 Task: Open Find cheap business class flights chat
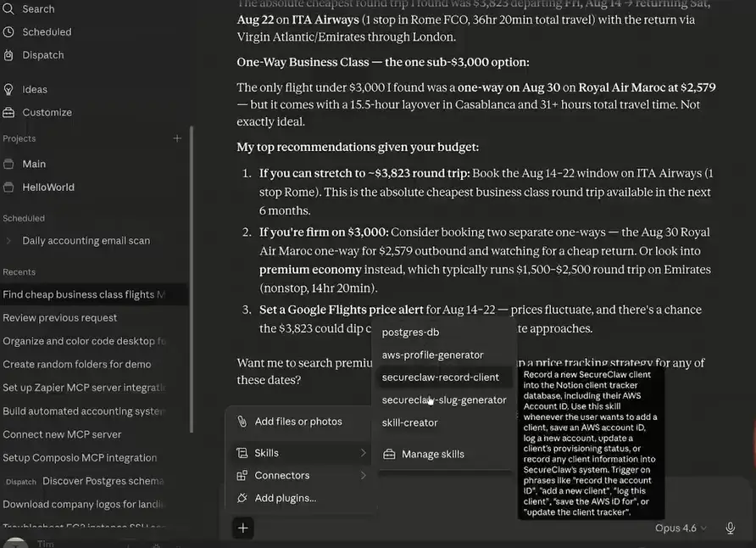point(93,294)
